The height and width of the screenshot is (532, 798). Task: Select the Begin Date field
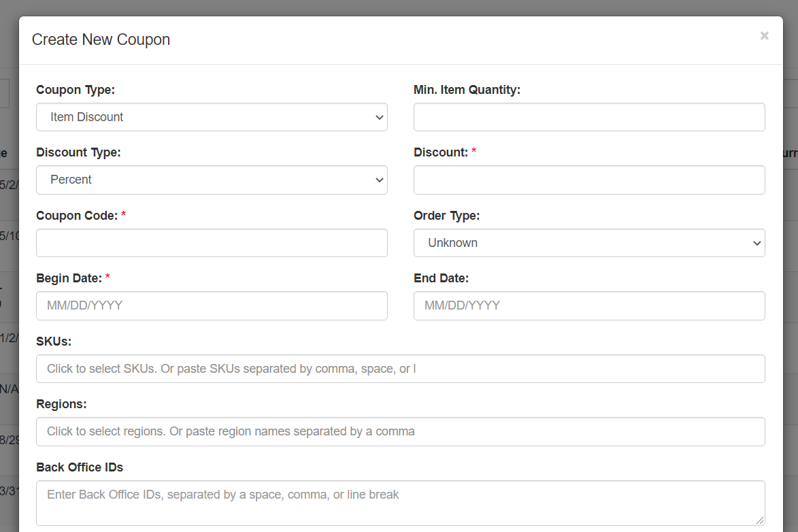[212, 305]
